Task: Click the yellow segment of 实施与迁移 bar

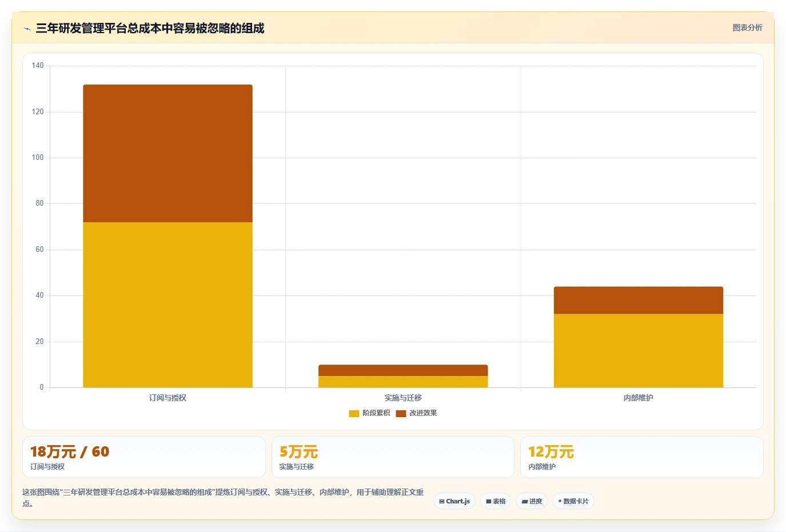Action: click(x=403, y=382)
